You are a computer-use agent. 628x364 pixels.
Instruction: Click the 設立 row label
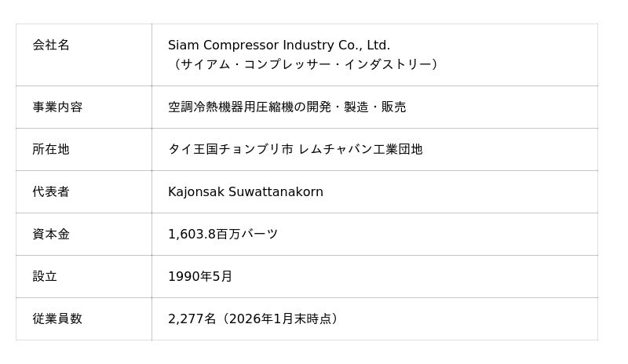(x=45, y=276)
